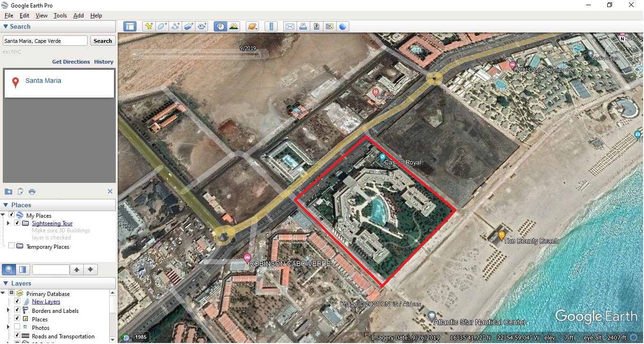Uncheck the New Layers checkbox
This screenshot has height=344, width=644.
point(17,301)
